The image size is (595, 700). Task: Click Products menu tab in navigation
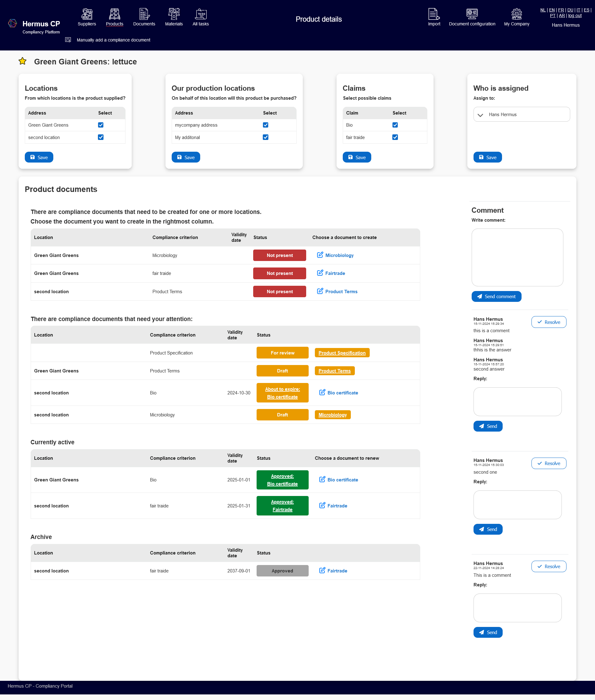115,18
